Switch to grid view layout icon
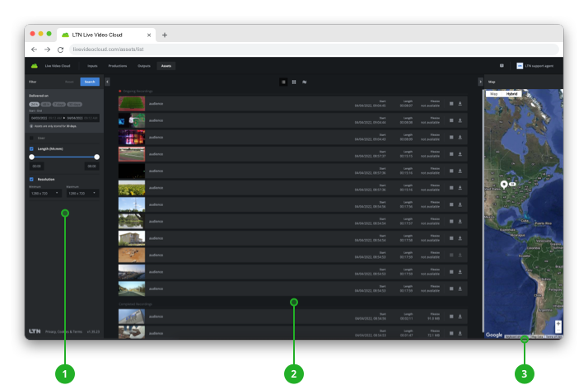 coord(294,82)
